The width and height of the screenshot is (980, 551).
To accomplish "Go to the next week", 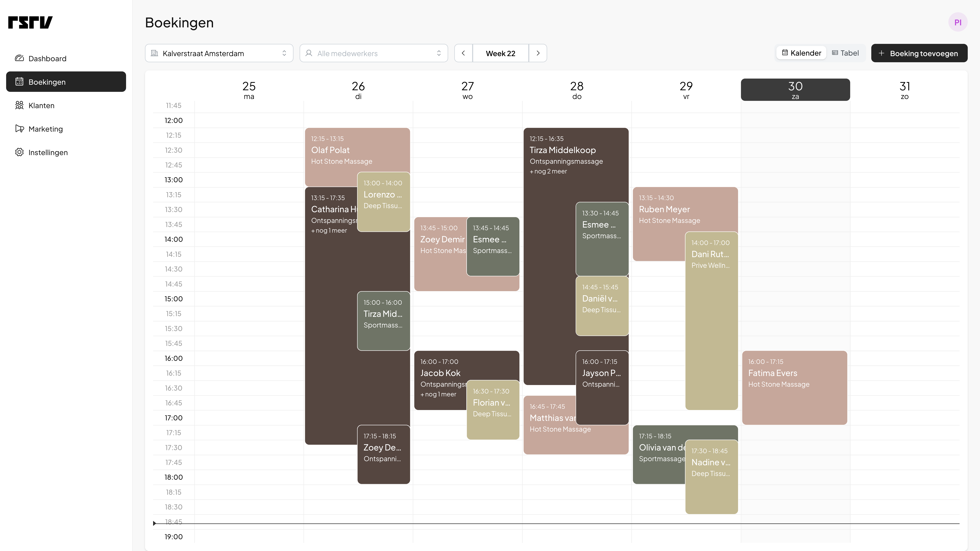I will [x=538, y=53].
